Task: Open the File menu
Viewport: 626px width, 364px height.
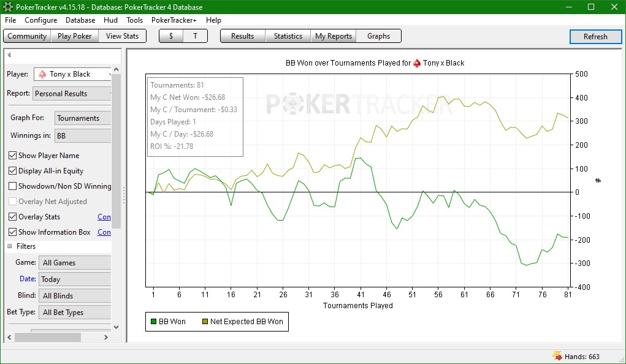Action: tap(10, 20)
